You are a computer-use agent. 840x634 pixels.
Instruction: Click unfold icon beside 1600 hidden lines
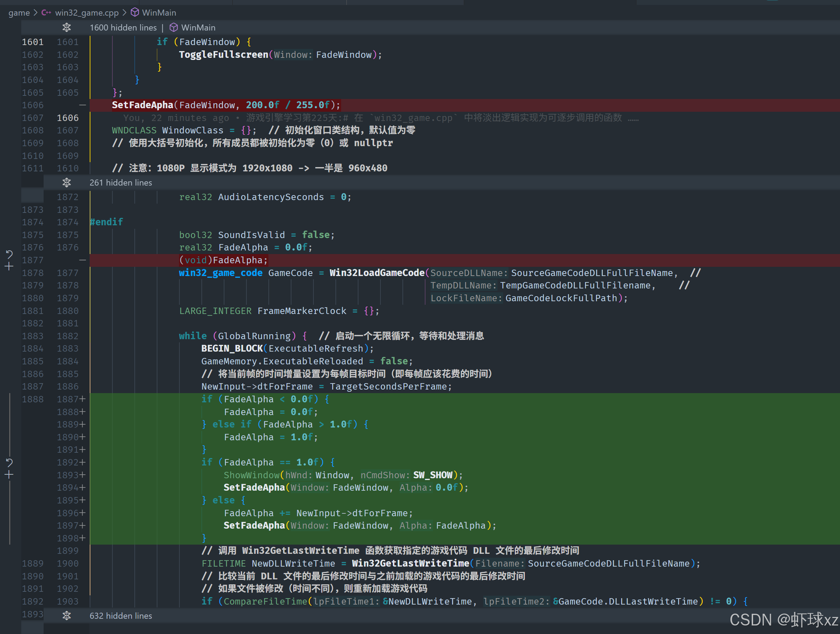click(66, 27)
